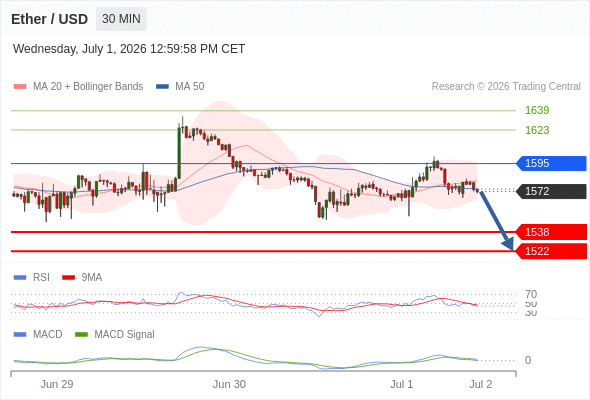This screenshot has width=590, height=400.
Task: Click the 'Jul 2' date axis label
Action: coord(481,385)
